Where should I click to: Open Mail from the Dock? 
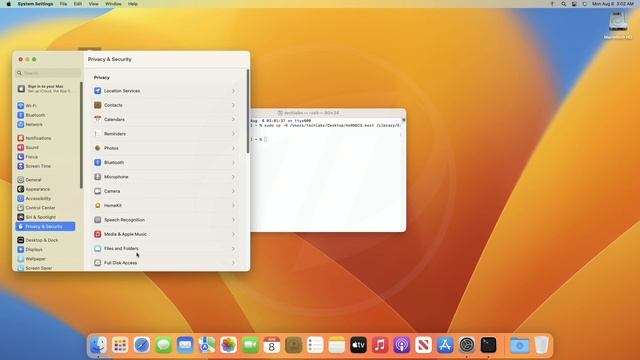click(185, 345)
